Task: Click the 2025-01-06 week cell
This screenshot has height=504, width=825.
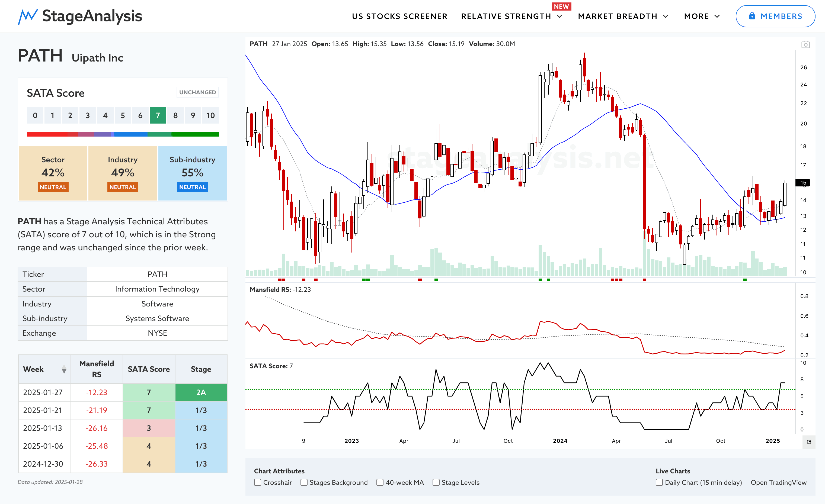Action: [x=44, y=446]
